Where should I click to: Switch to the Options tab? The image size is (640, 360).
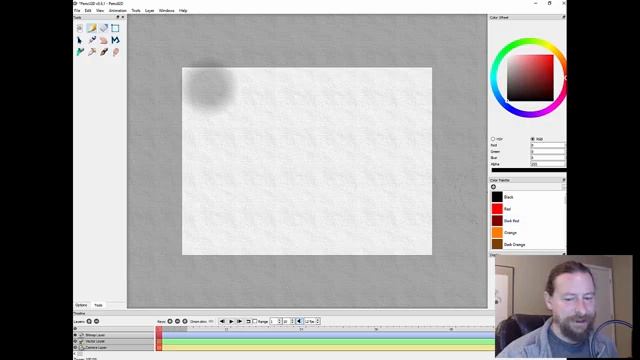[81, 305]
